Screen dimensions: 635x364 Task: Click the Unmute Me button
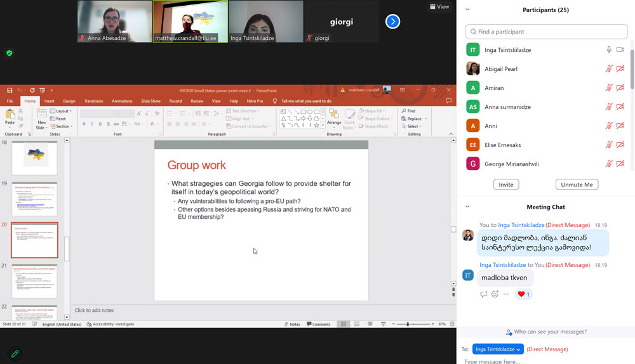(x=577, y=185)
